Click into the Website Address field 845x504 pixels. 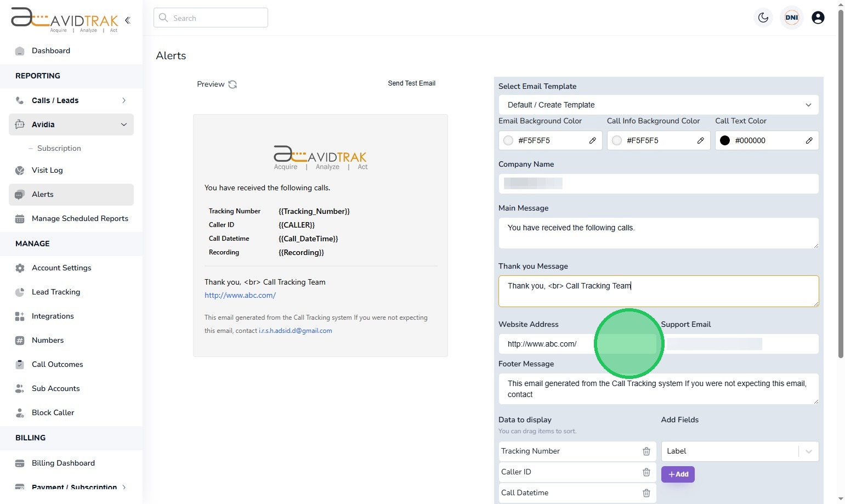pos(548,344)
